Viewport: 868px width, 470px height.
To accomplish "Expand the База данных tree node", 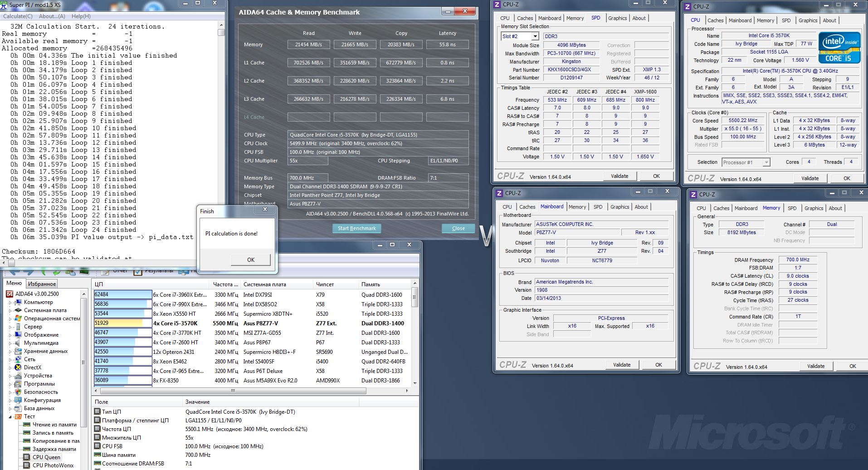I will pos(10,409).
